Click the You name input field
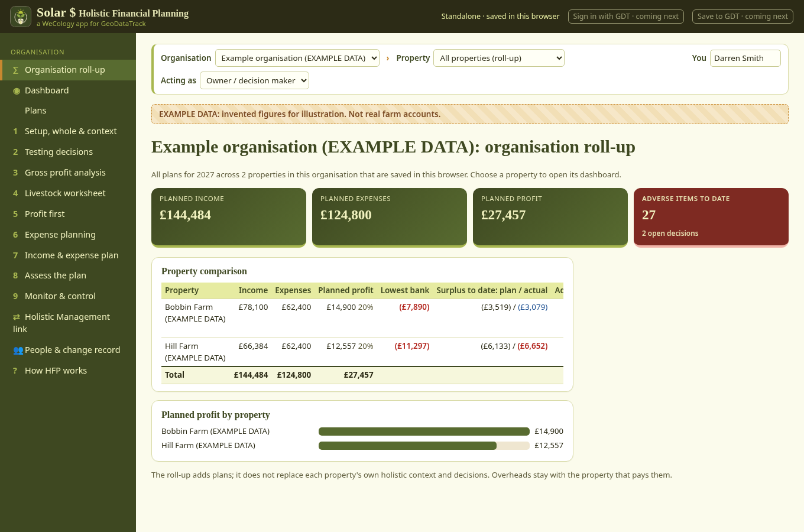Viewport: 804px width, 532px height. (x=745, y=58)
